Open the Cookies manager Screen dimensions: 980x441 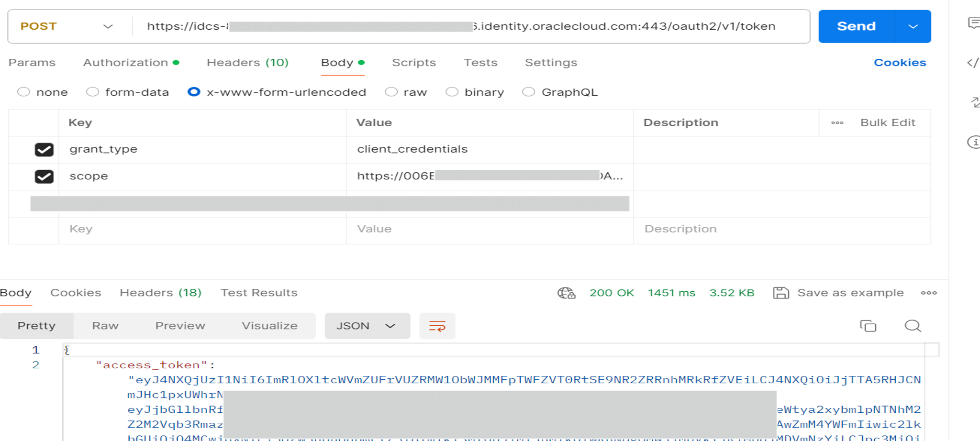[x=900, y=62]
